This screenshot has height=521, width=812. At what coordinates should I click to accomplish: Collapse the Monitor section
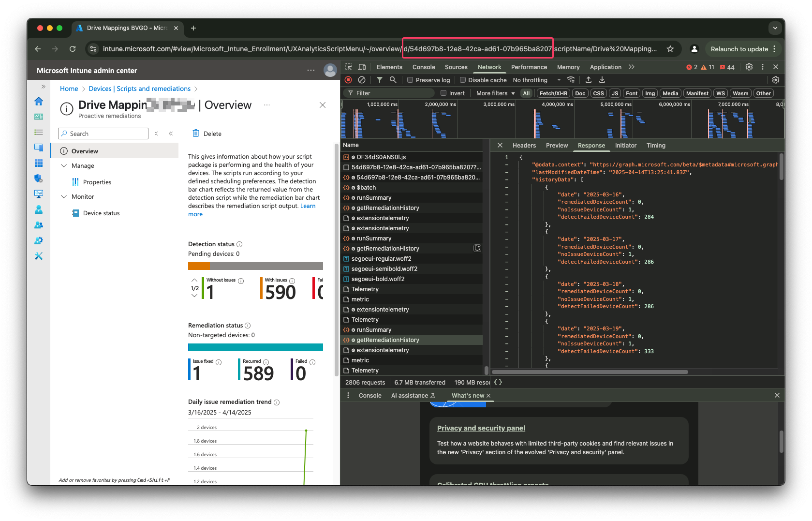pyautogui.click(x=64, y=196)
